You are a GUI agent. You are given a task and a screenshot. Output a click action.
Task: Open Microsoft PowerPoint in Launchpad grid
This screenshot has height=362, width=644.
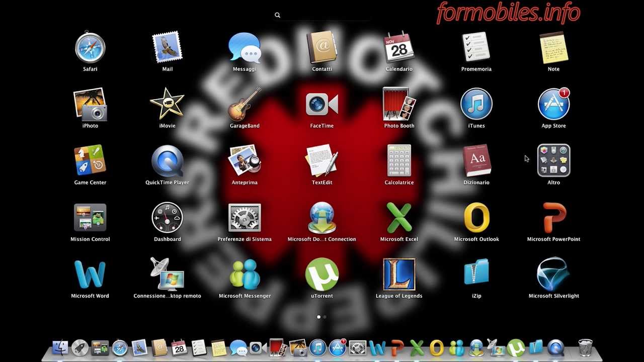(x=553, y=218)
